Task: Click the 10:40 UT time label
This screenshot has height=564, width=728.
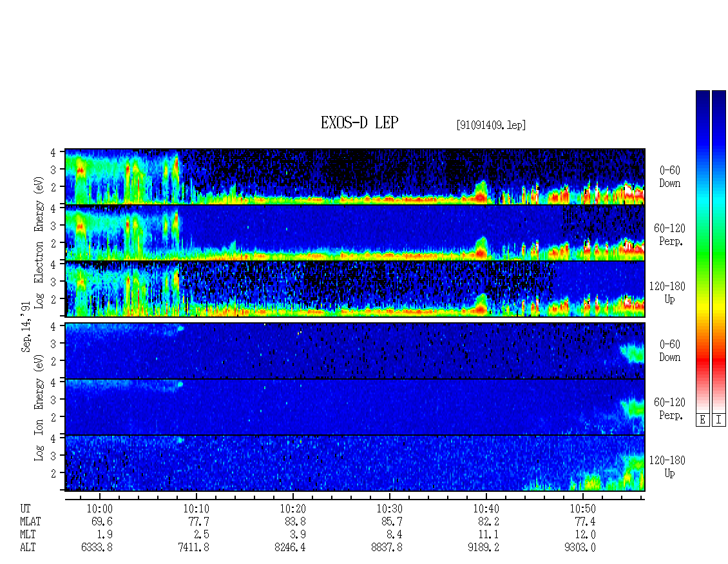Action: tap(486, 509)
